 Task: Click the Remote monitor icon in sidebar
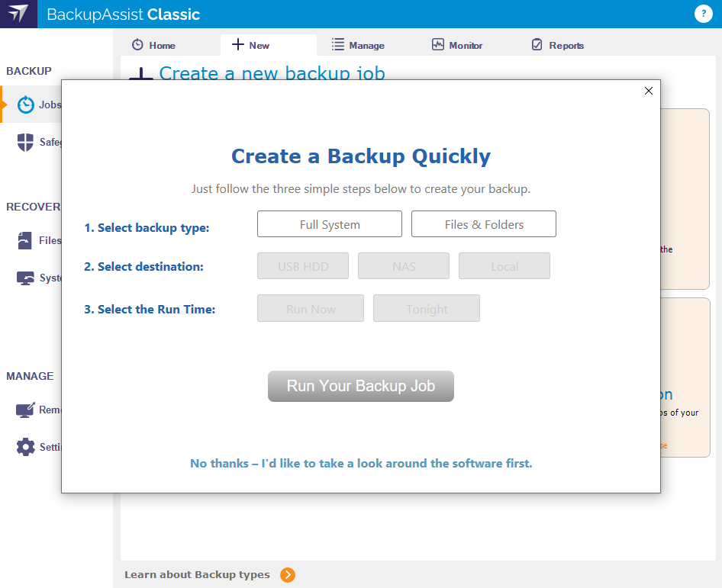[25, 410]
